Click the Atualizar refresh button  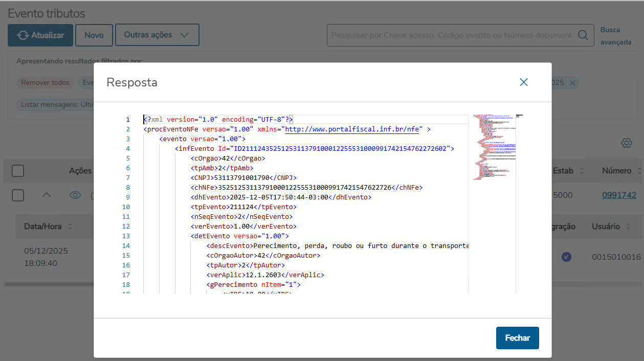click(x=40, y=35)
